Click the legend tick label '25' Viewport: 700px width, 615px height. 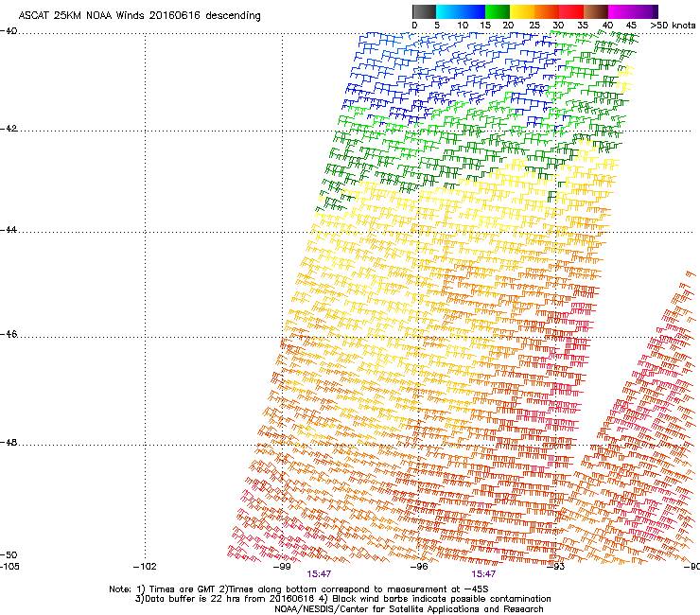coord(534,26)
